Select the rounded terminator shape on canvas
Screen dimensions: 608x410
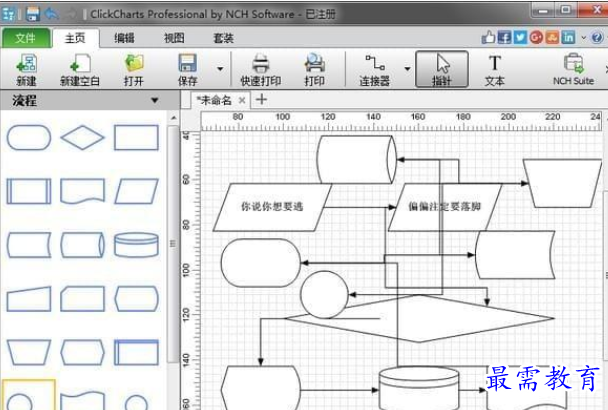click(261, 263)
